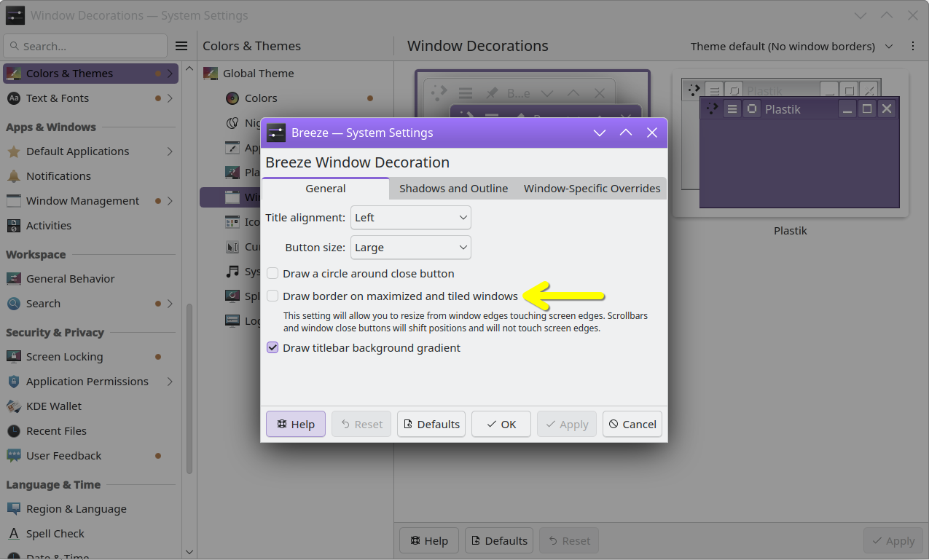Click Help in the main settings footer
929x560 pixels.
429,541
